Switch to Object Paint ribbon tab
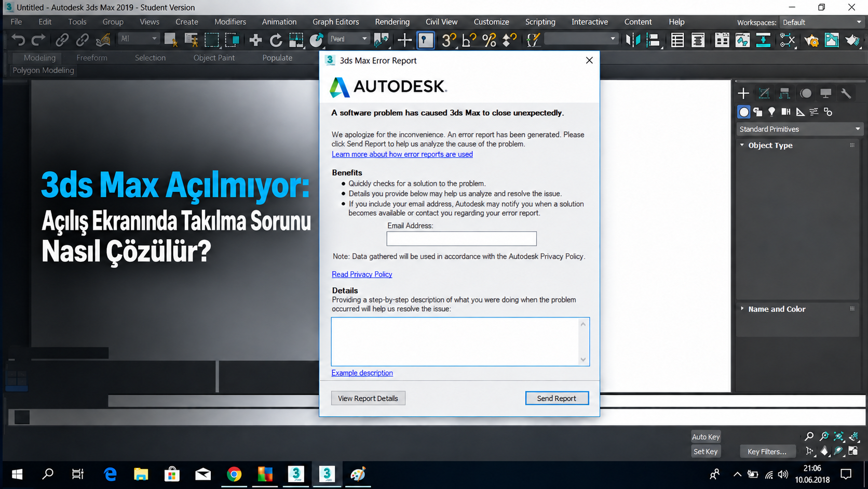This screenshot has width=868, height=489. [214, 58]
